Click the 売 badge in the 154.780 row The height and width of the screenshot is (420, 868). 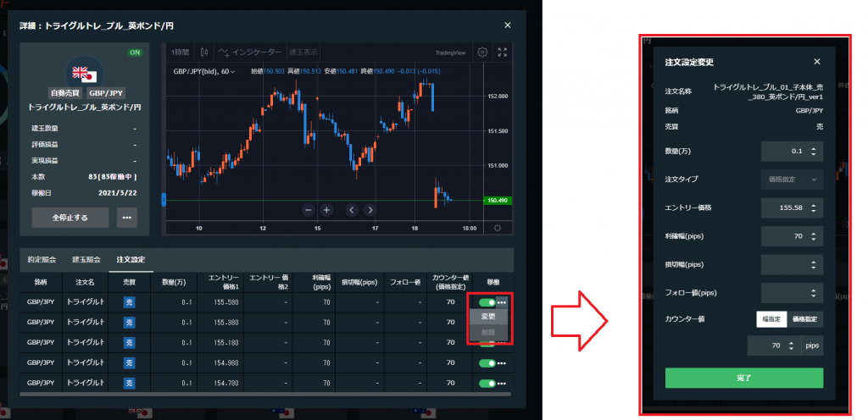(x=130, y=383)
